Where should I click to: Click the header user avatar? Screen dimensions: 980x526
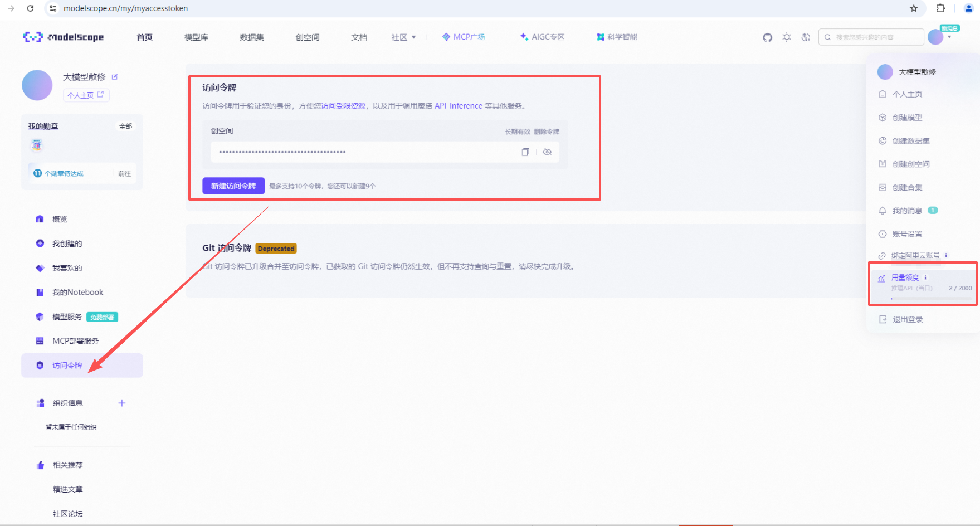click(935, 37)
